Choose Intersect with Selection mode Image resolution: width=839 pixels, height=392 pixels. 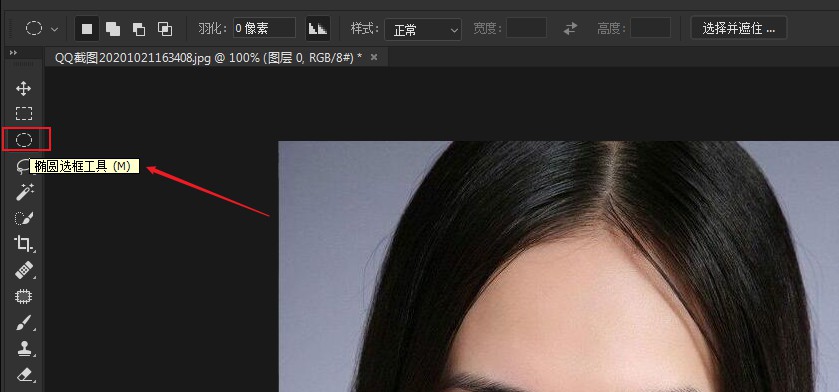[165, 29]
